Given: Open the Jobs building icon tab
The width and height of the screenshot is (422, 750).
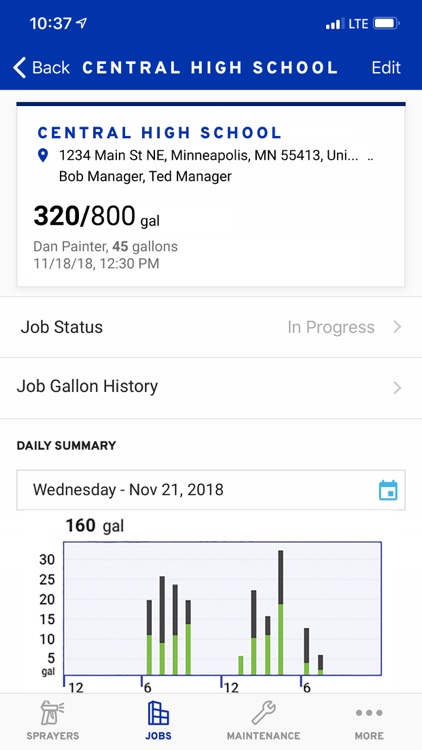Looking at the screenshot, I should [158, 713].
